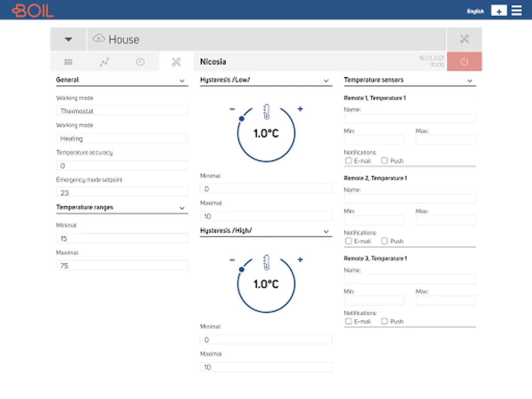This screenshot has width=532, height=399.
Task: Switch to the schedule clock tab
Action: coord(140,62)
